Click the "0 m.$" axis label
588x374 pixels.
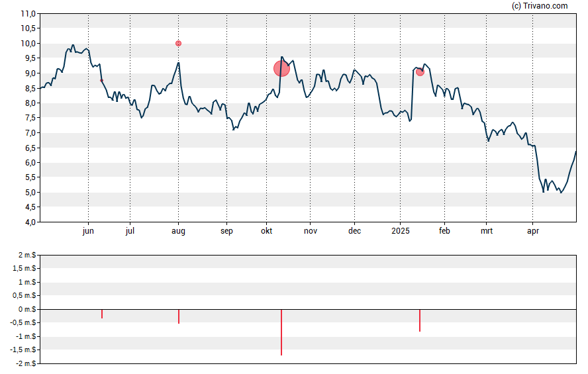pyautogui.click(x=27, y=310)
